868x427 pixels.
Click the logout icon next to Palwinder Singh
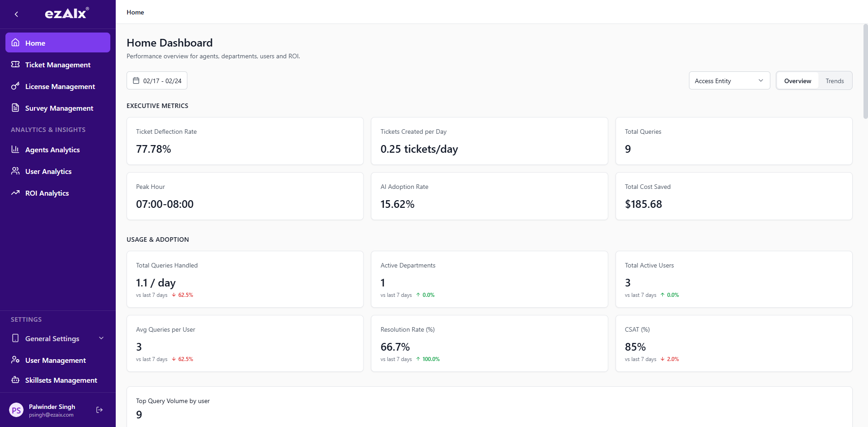(x=99, y=410)
